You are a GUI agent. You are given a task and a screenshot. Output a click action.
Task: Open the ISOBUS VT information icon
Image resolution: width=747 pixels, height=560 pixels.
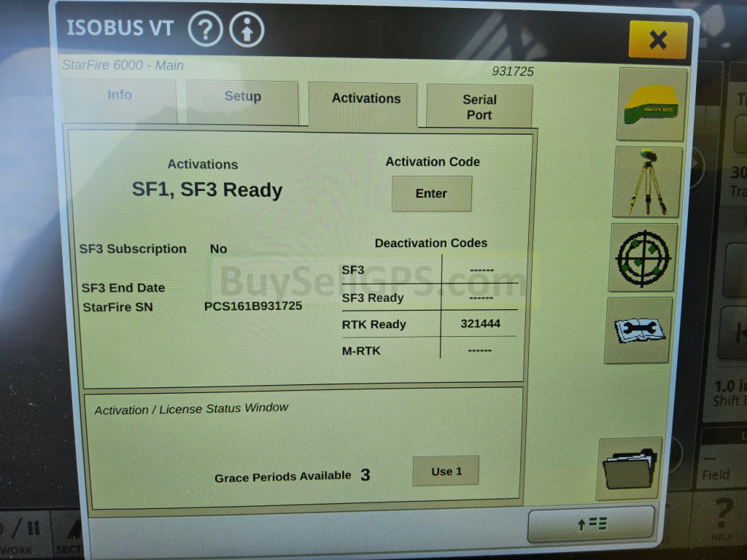[x=247, y=29]
